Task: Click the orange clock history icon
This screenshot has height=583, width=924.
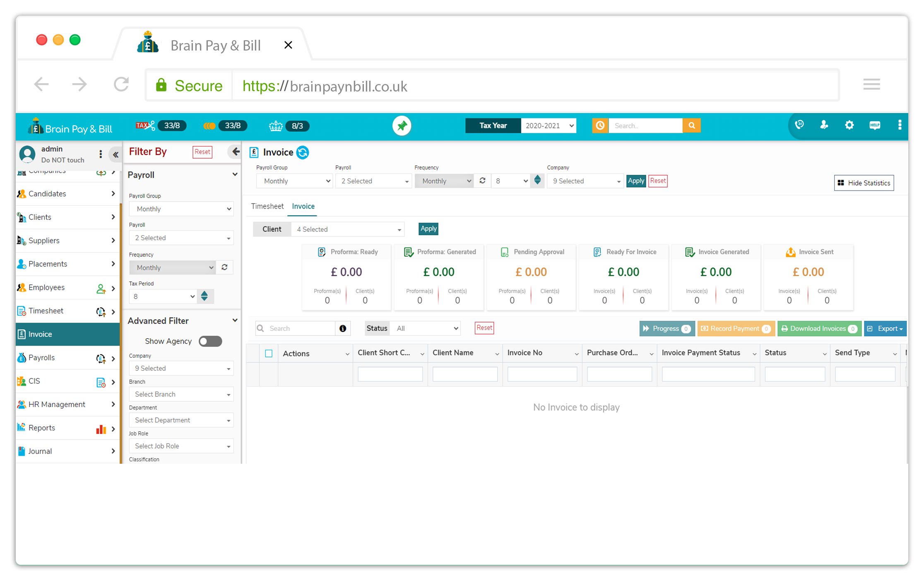Action: tap(600, 125)
